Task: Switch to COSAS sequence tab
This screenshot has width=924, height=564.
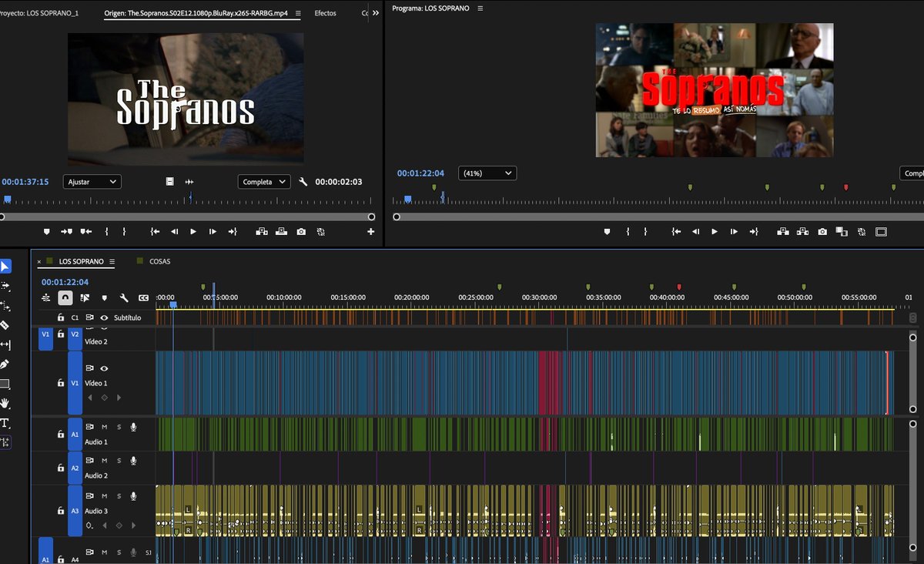Action: (x=160, y=261)
